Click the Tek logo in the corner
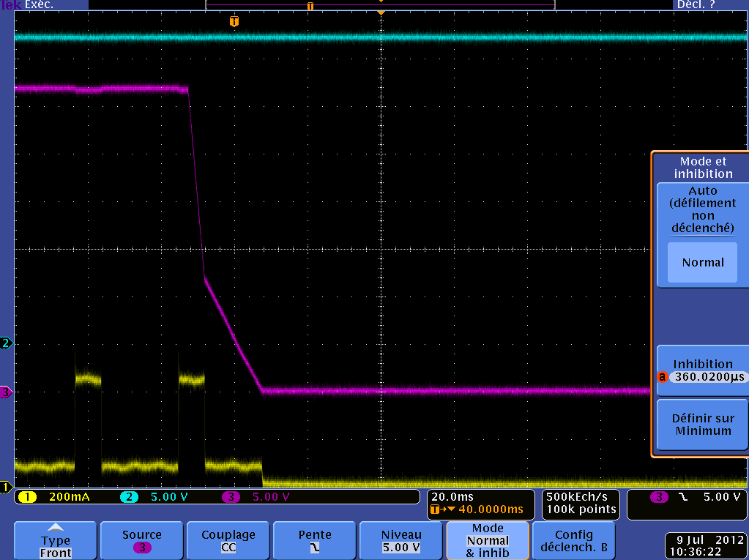 [x=11, y=5]
